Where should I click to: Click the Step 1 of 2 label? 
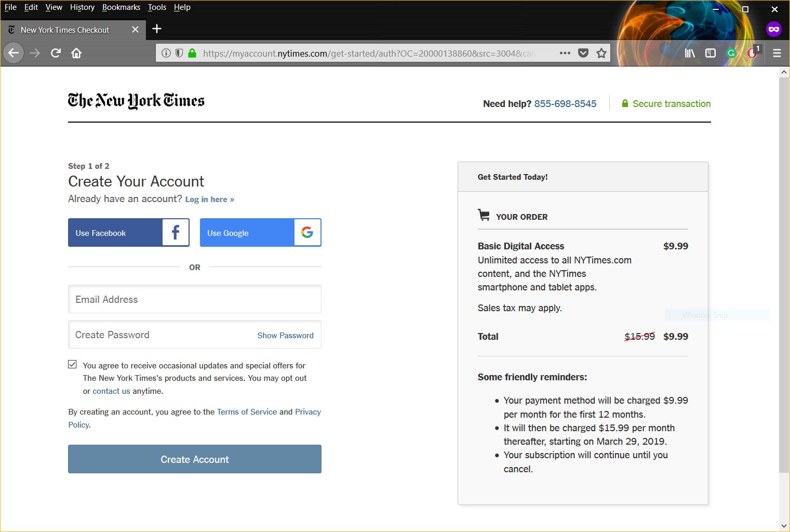pos(89,166)
